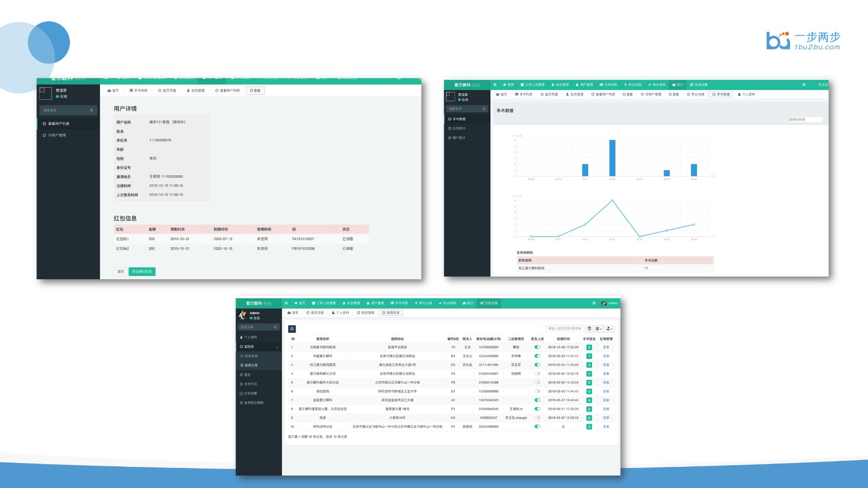Toggle online switch for hospital row 5
The width and height of the screenshot is (868, 488).
point(537,382)
